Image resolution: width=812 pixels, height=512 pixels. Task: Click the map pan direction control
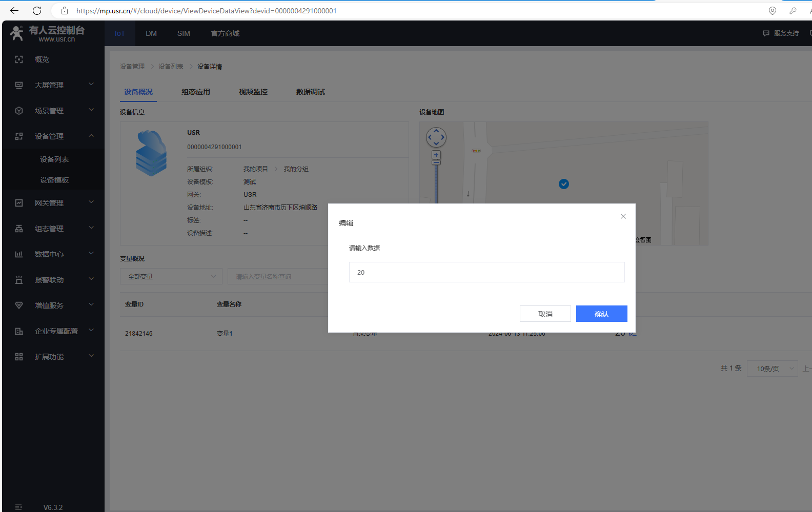click(436, 137)
